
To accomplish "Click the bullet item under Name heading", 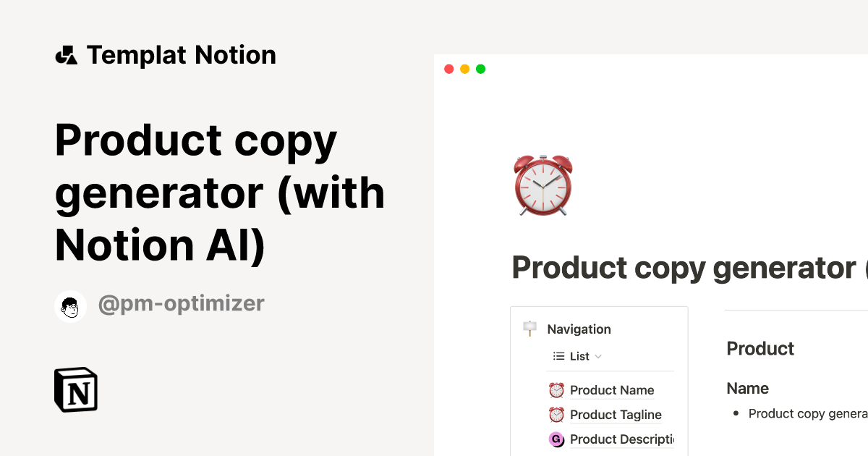I will coord(807,413).
